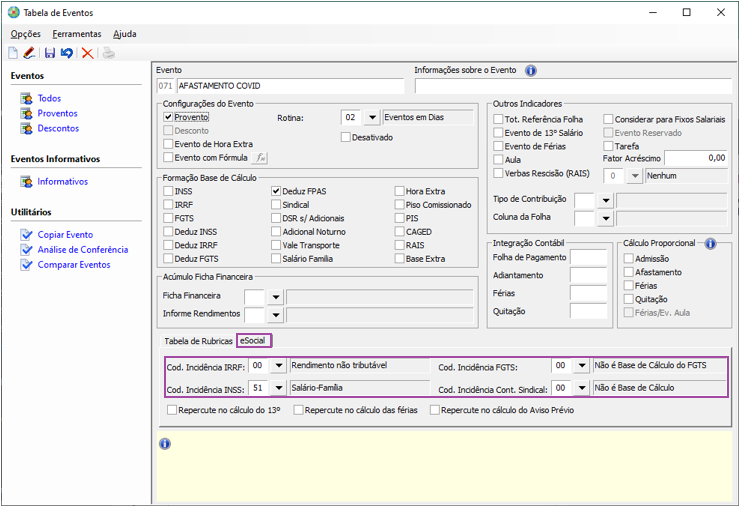Uncheck the Deduz FPAS checkbox

[276, 191]
